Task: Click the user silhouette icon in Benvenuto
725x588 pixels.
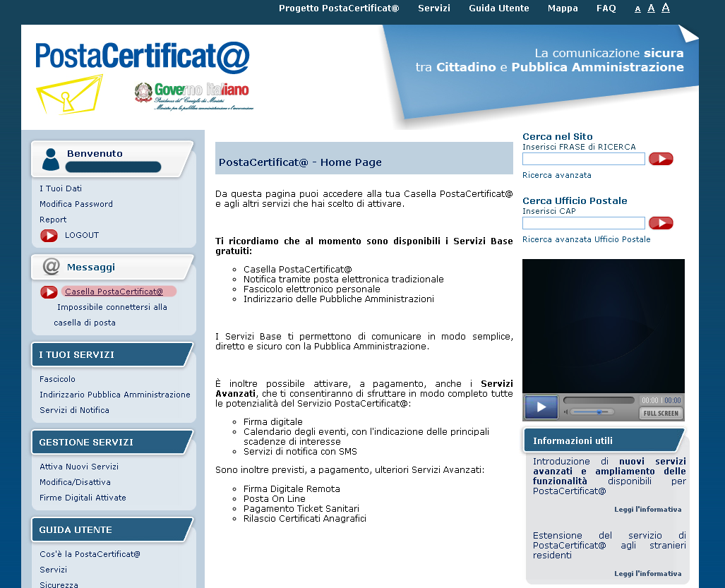Action: [50, 159]
